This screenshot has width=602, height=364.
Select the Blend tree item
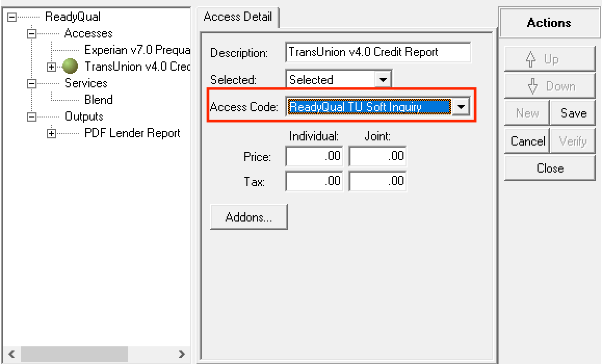click(x=99, y=100)
